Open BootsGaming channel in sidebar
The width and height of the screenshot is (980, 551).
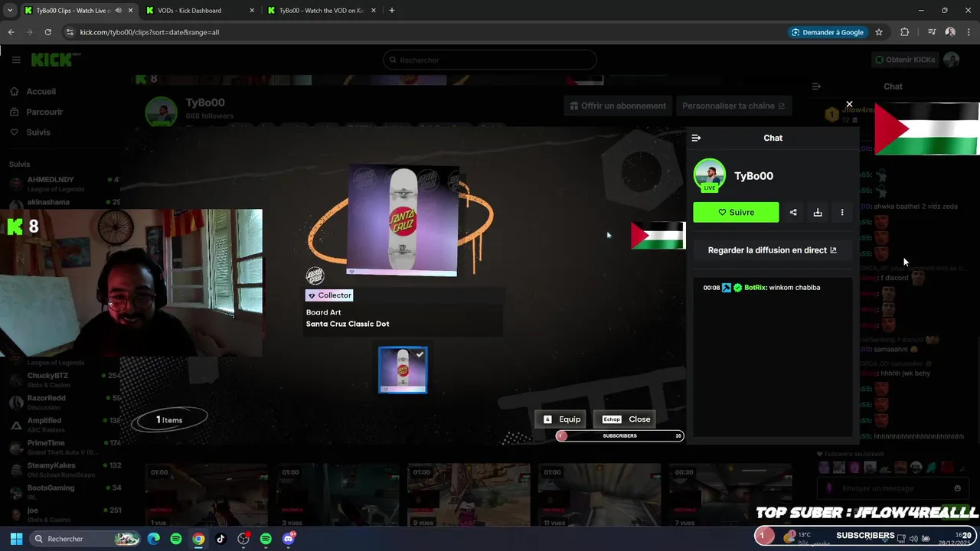[x=64, y=491]
